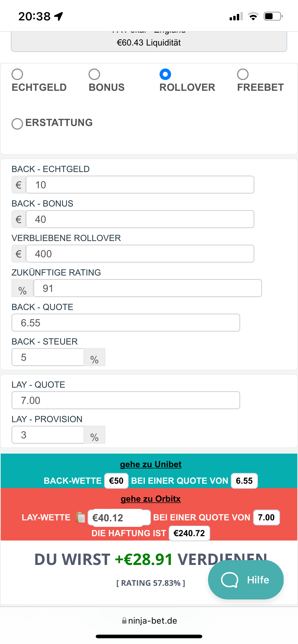298x644 pixels.
Task: Click the clipboard copy icon beside LAY-WETTE
Action: (80, 517)
